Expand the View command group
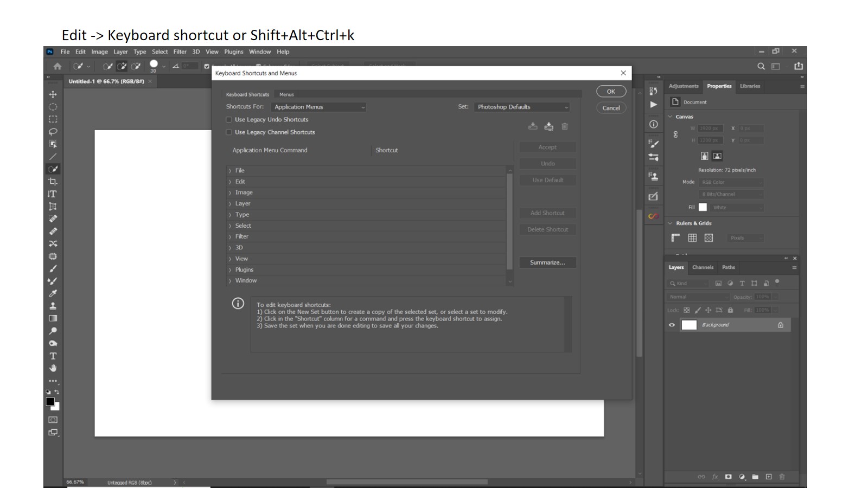 [230, 259]
